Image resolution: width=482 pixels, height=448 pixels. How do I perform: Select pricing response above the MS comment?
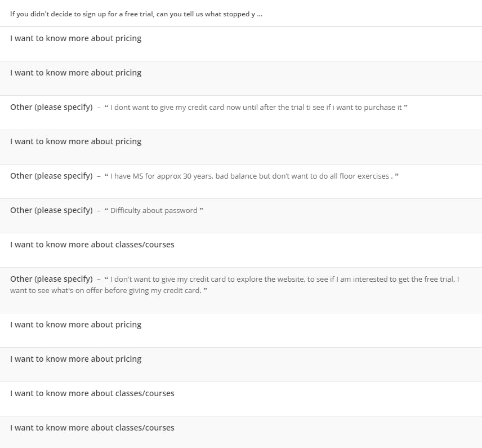75,141
